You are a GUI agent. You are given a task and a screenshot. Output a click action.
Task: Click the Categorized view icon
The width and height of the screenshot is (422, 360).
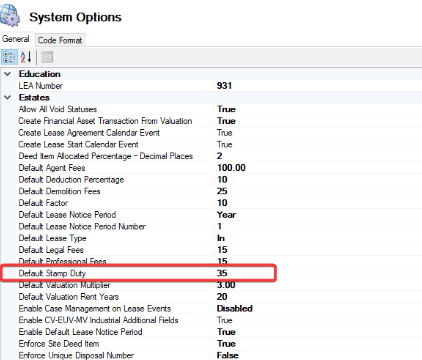click(x=9, y=57)
